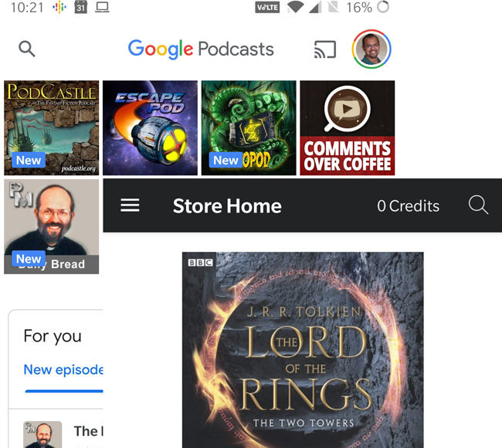Open the PodCastle podcast thumbnail
502x448 pixels.
pos(52,127)
